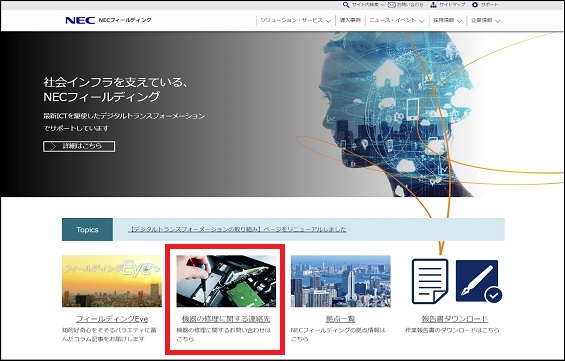
Task: Click the envelope contact icon
Action: [x=391, y=5]
